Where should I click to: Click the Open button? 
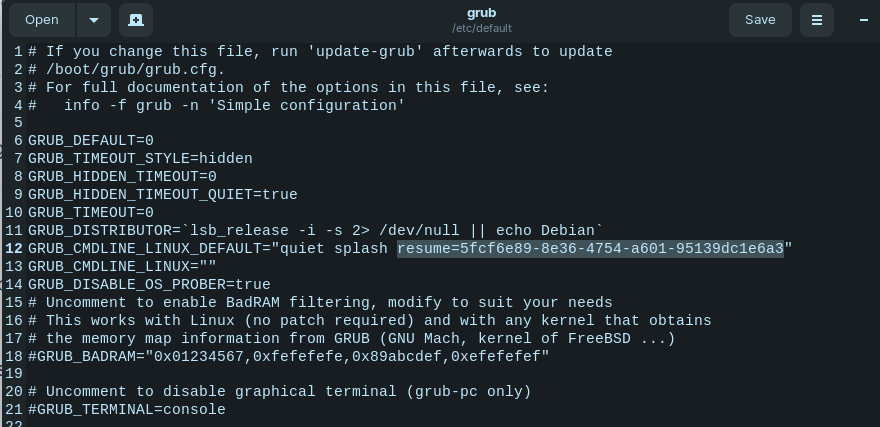[x=42, y=20]
